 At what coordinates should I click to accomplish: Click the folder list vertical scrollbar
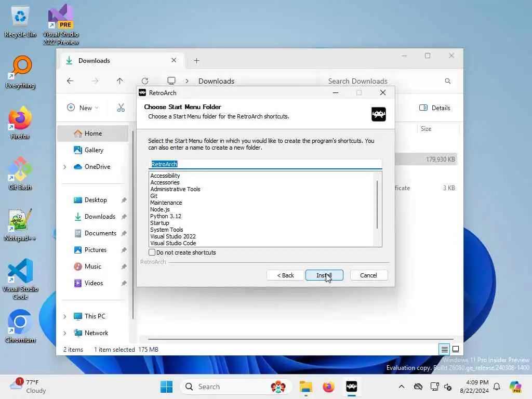pos(377,205)
